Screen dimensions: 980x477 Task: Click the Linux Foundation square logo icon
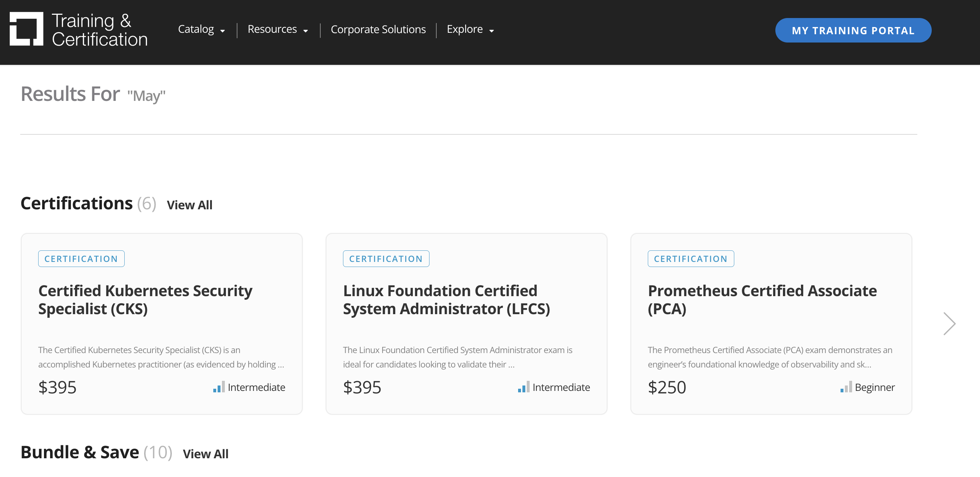tap(26, 29)
